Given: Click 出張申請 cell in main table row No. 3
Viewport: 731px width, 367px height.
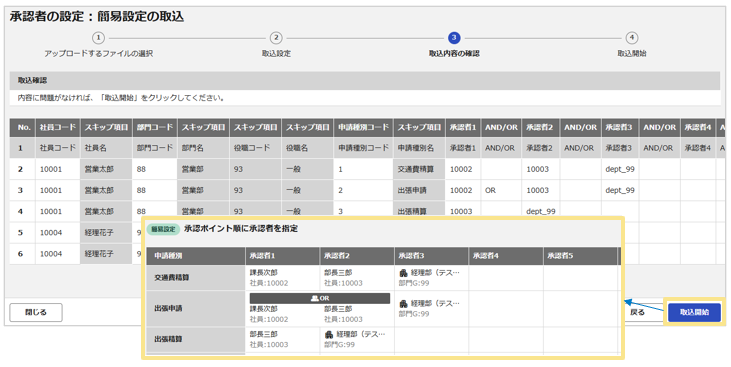Looking at the screenshot, I should (419, 190).
